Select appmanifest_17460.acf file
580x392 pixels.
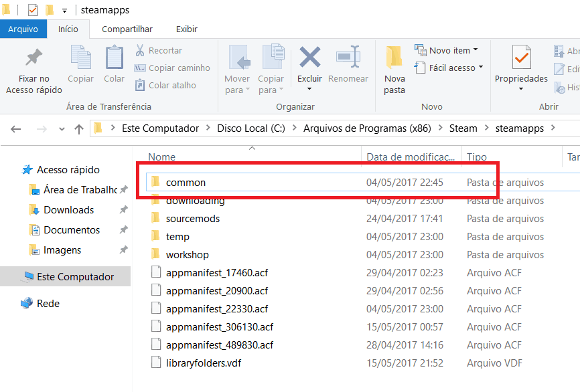click(217, 273)
